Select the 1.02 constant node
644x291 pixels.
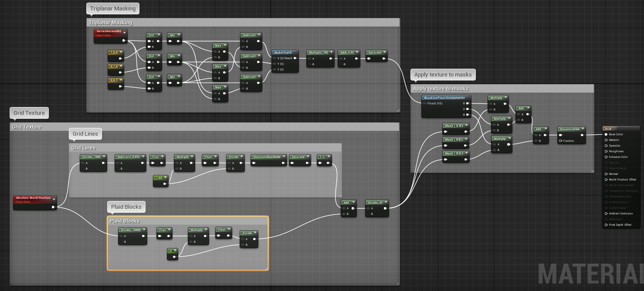(158, 178)
